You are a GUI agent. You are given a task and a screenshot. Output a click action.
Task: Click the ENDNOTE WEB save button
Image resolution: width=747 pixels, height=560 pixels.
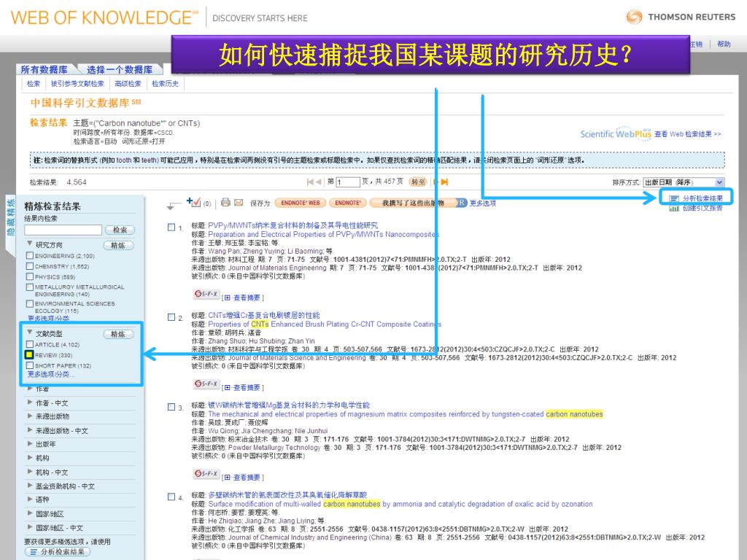tap(300, 203)
